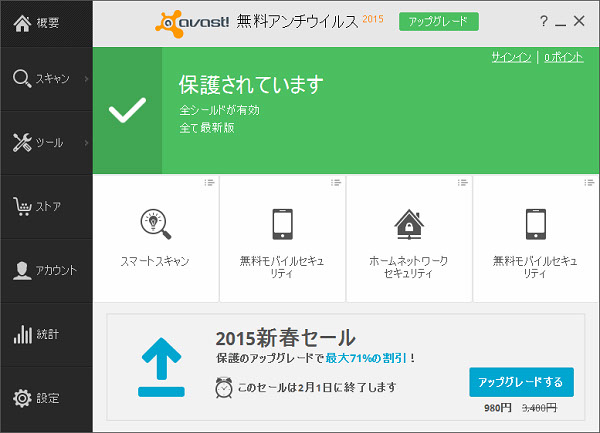The image size is (600, 433).
Task: Open アカウント from the sidebar
Action: click(46, 271)
